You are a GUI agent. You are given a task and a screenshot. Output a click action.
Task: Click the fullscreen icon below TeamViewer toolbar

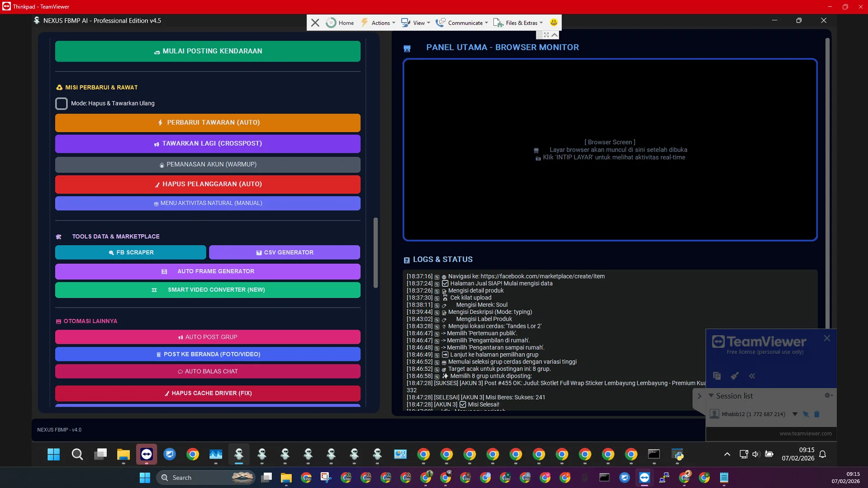click(546, 35)
